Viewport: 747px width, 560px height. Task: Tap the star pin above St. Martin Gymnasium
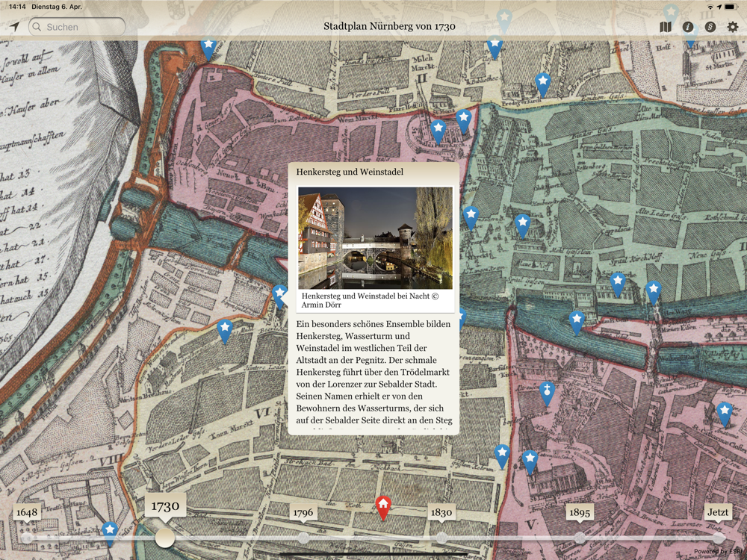pyautogui.click(x=690, y=35)
